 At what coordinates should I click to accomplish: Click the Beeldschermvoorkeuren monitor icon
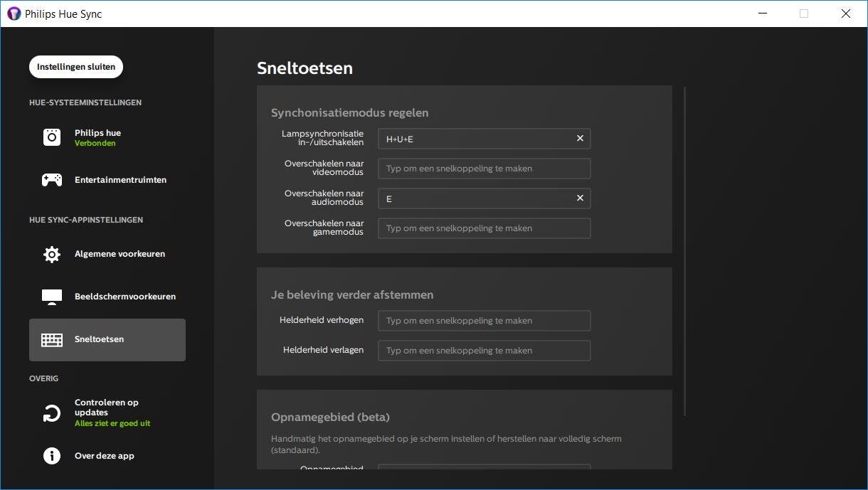click(52, 297)
